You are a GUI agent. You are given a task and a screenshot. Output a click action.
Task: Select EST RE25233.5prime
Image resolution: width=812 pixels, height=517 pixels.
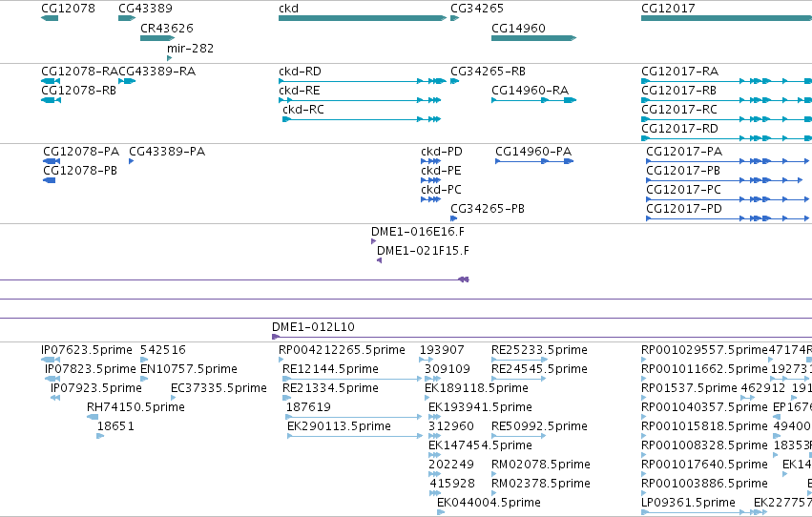coord(540,350)
